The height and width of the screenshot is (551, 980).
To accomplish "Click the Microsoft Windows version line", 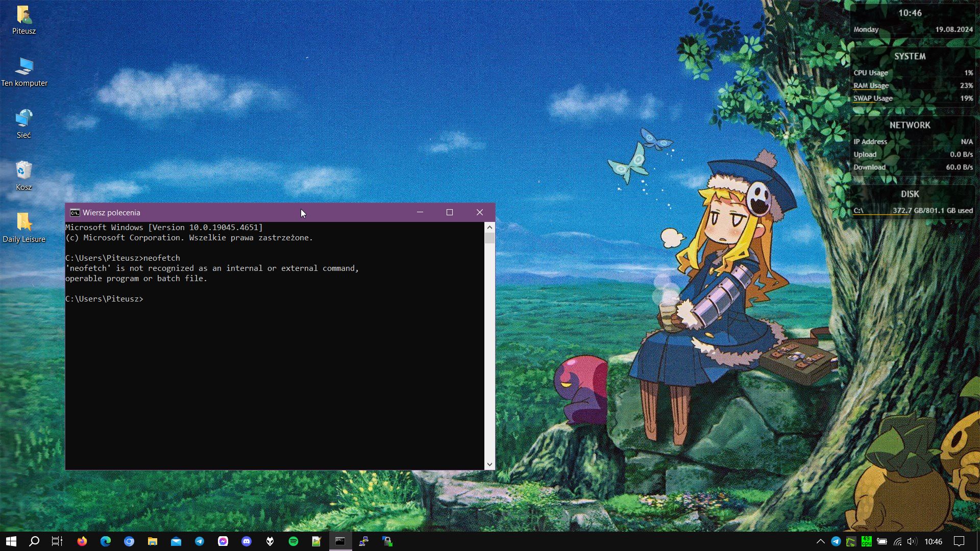I will (x=164, y=228).
